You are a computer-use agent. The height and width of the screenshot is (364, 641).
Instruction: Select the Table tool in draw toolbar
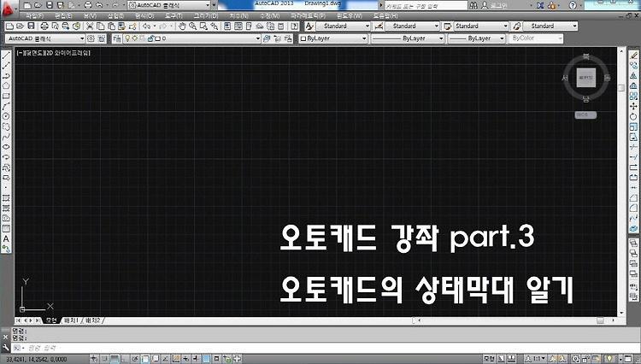point(6,229)
